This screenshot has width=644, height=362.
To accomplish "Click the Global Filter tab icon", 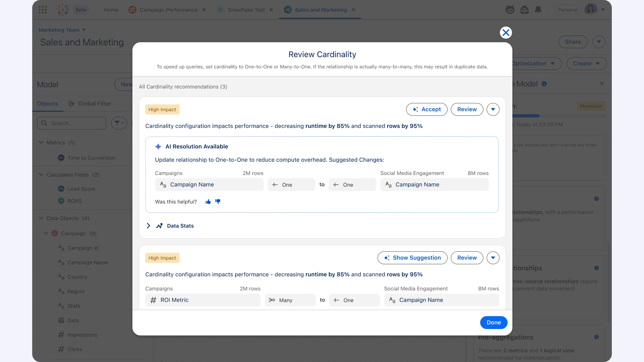I will 72,104.
